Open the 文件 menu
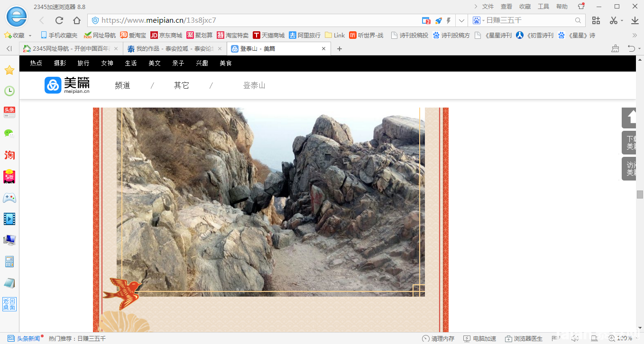 pyautogui.click(x=488, y=7)
